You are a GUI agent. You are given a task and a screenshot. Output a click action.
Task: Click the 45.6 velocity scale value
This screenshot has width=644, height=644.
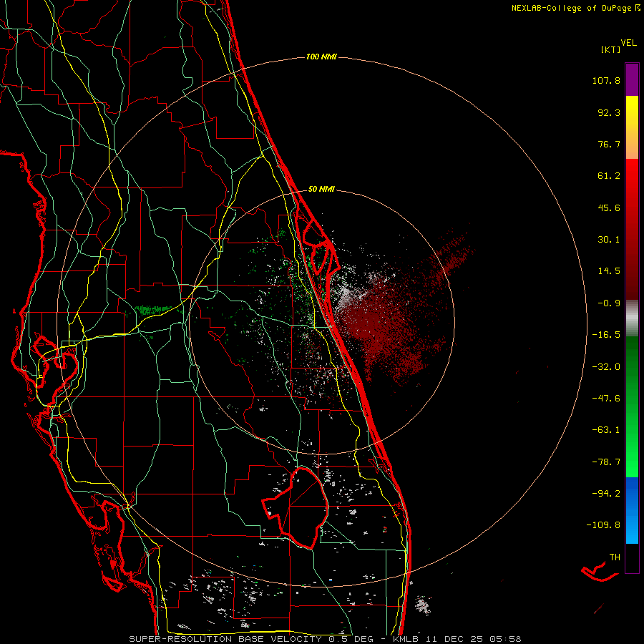coord(609,208)
